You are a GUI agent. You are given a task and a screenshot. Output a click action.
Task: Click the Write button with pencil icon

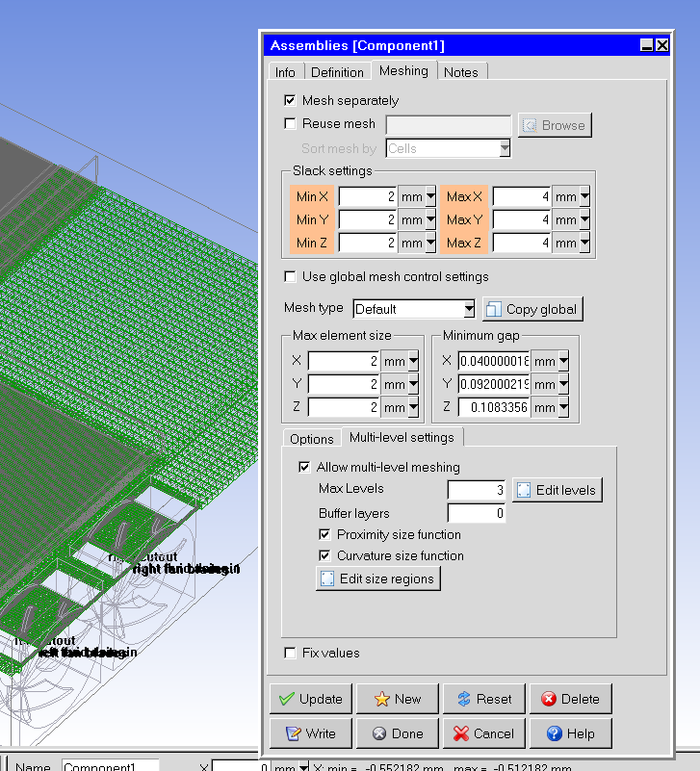310,733
